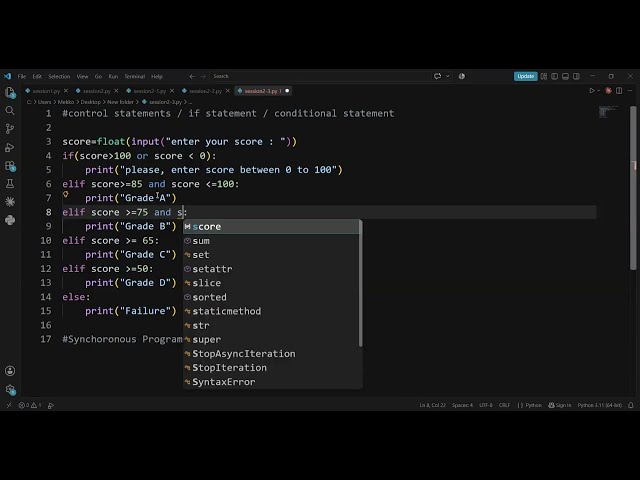640x480 pixels.
Task: Change indentation via Spaces: 4
Action: point(462,405)
